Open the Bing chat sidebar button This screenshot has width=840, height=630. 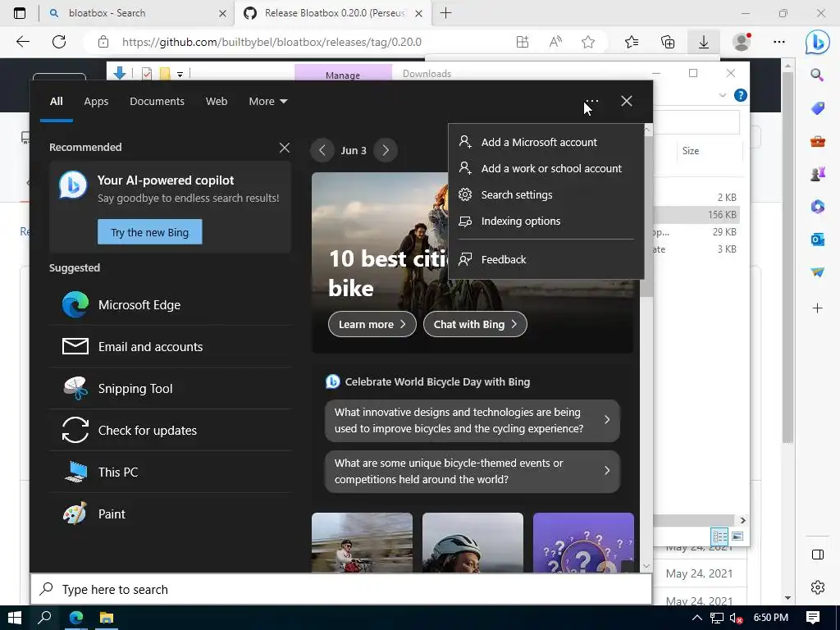tap(817, 42)
